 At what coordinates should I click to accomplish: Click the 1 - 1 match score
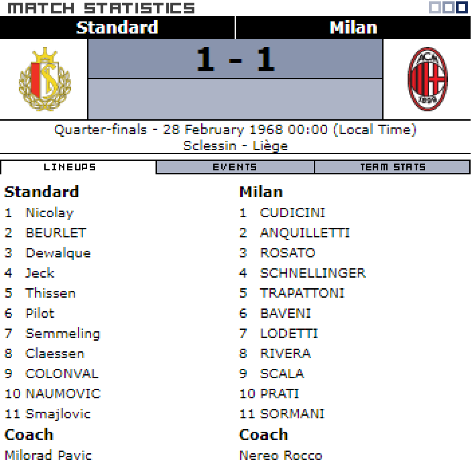(x=235, y=59)
